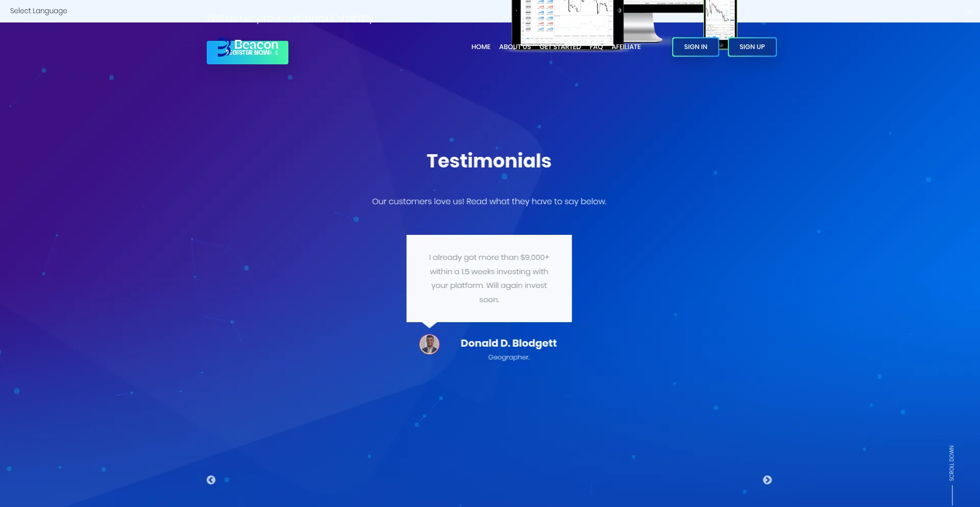The height and width of the screenshot is (507, 980).
Task: Click the Geographer job title text
Action: pyautogui.click(x=508, y=357)
